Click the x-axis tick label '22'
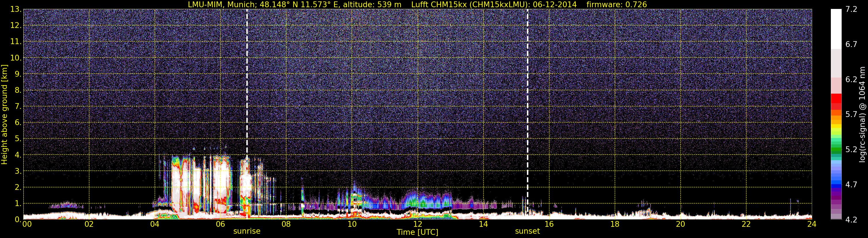This screenshot has height=238, width=868. tap(746, 224)
